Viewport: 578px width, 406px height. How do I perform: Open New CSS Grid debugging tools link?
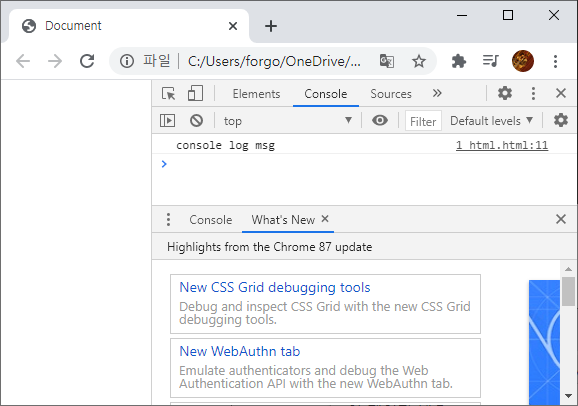(275, 288)
